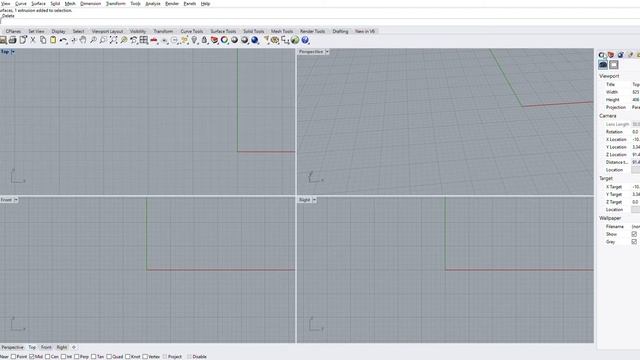The width and height of the screenshot is (640, 360).
Task: Click the Zoom Extents icon
Action: coord(113,40)
